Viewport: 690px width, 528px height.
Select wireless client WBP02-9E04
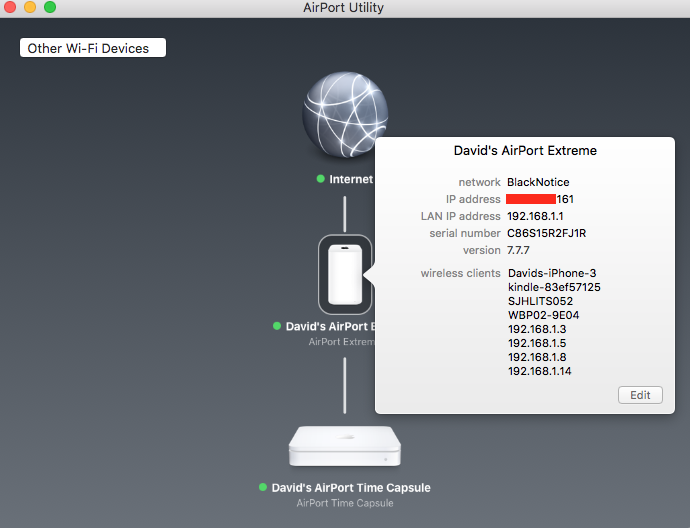pos(543,315)
